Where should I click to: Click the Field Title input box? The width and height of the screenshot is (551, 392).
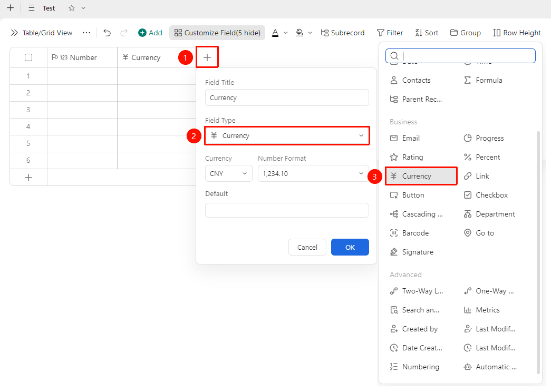(x=287, y=97)
